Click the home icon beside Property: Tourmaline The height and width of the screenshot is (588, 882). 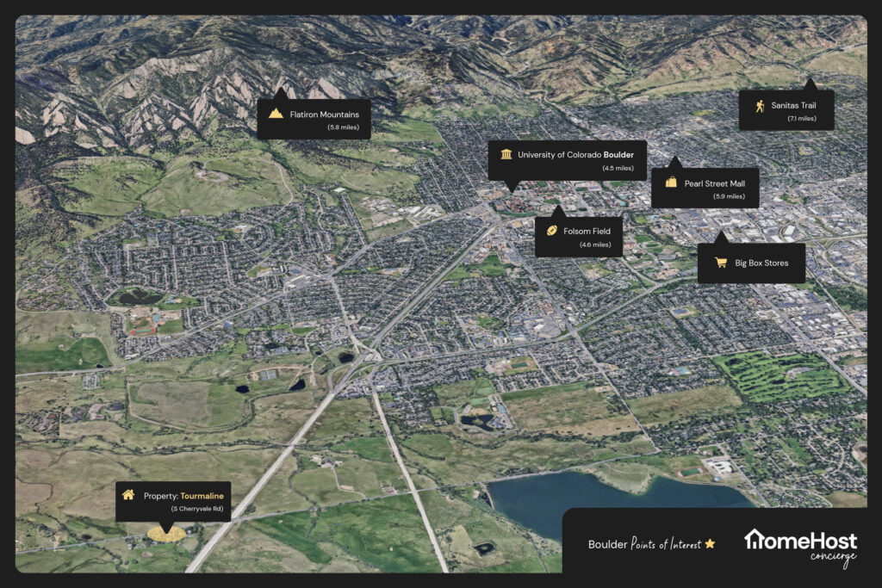(128, 495)
